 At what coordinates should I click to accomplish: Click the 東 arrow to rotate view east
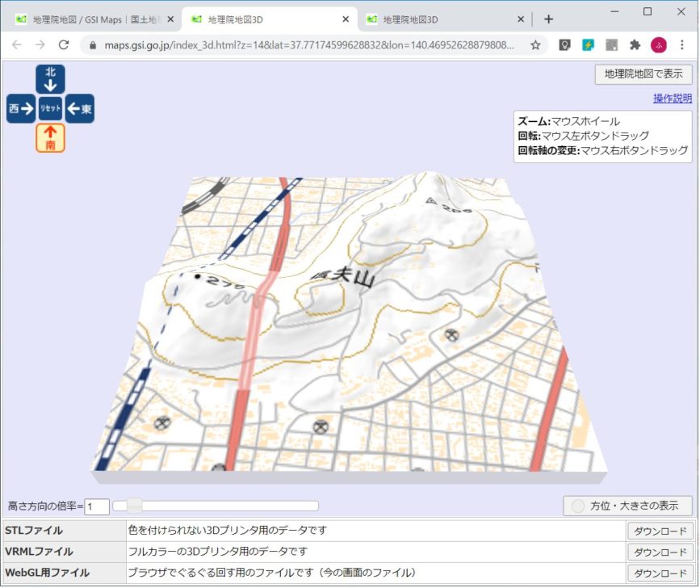[80, 108]
